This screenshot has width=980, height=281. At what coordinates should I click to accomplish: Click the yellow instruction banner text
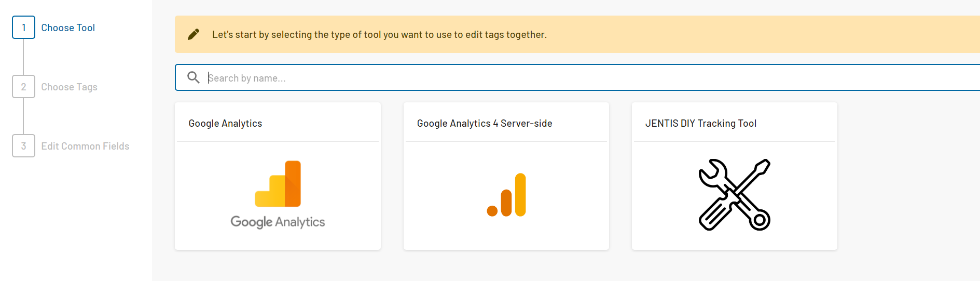(x=379, y=35)
